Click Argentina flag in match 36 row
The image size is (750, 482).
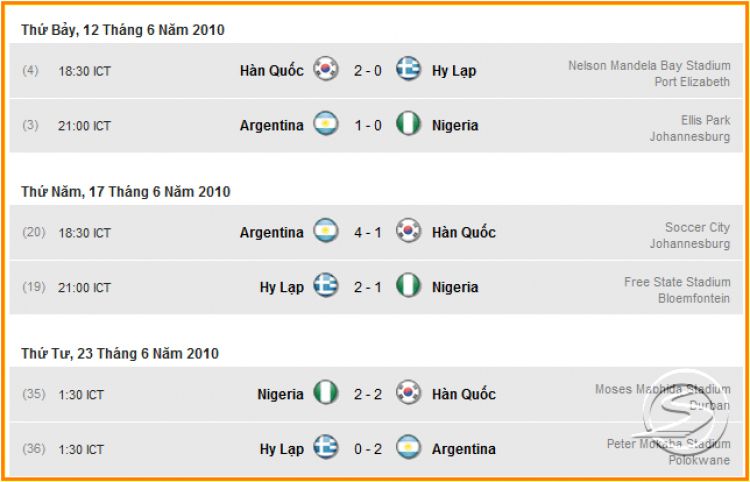click(408, 448)
